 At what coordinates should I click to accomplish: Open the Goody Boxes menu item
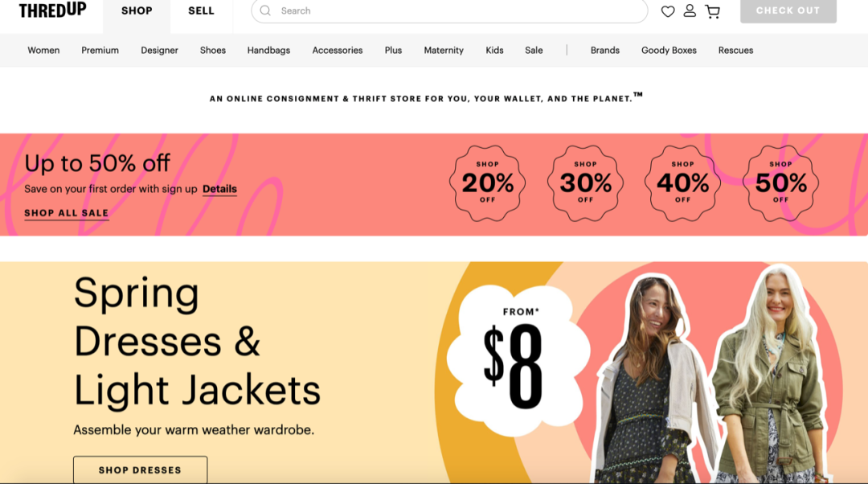(669, 51)
